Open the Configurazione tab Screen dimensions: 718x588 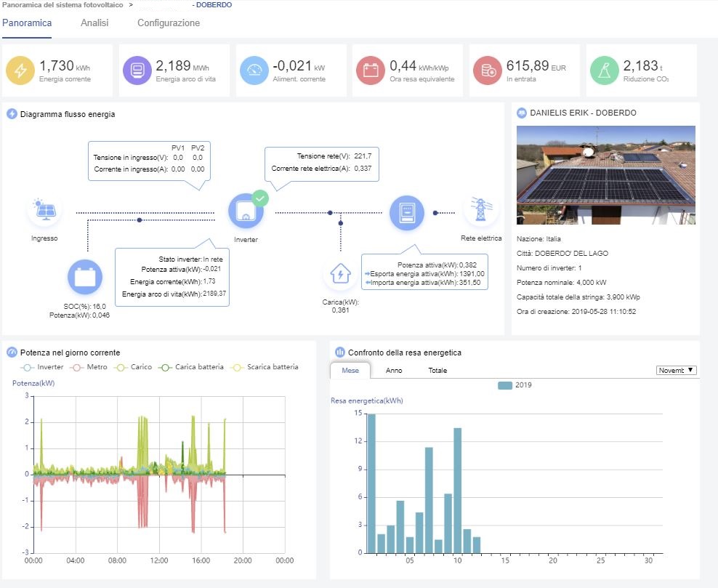coord(169,23)
